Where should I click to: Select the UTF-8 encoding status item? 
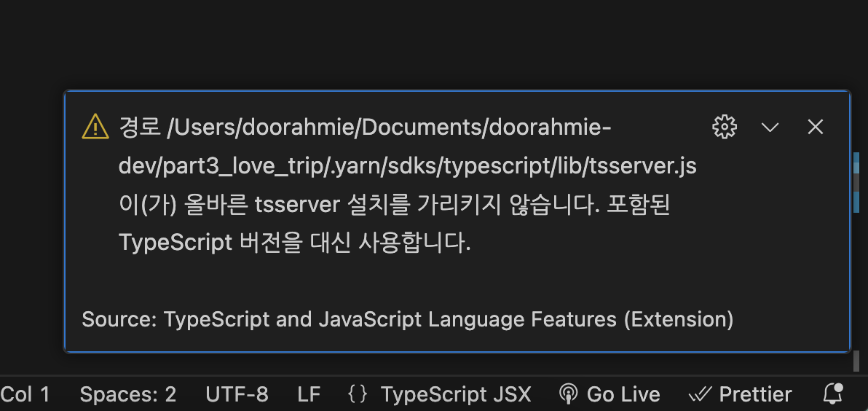tap(237, 394)
